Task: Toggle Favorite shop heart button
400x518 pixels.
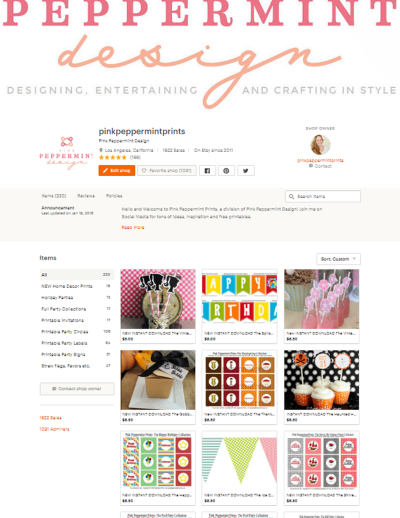Action: [x=167, y=170]
